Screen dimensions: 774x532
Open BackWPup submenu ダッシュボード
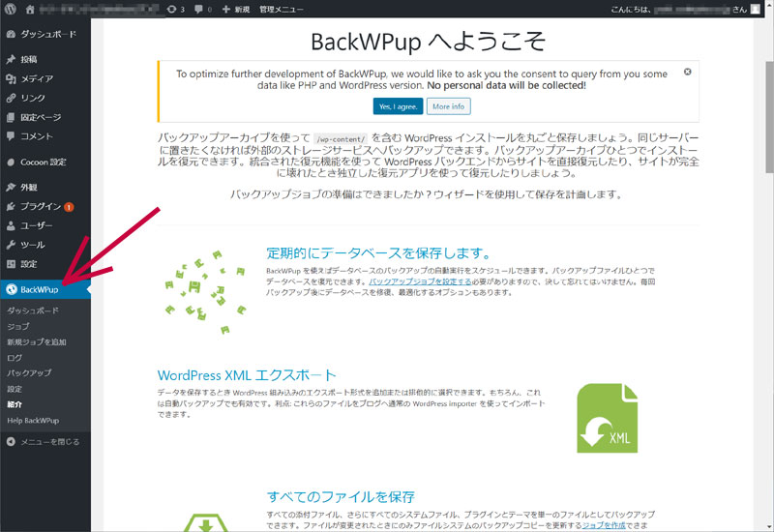[33, 310]
